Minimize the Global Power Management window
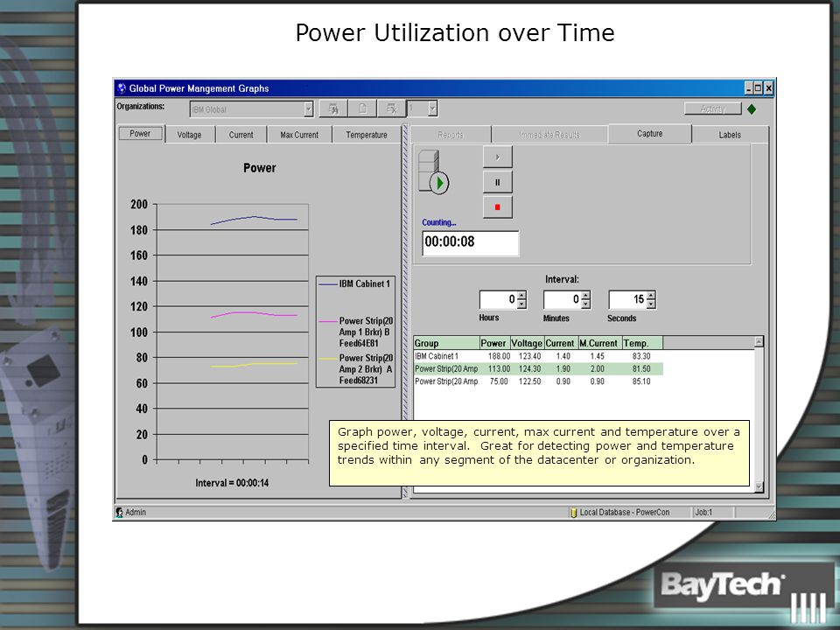Viewport: 840px width, 630px height. pos(750,87)
